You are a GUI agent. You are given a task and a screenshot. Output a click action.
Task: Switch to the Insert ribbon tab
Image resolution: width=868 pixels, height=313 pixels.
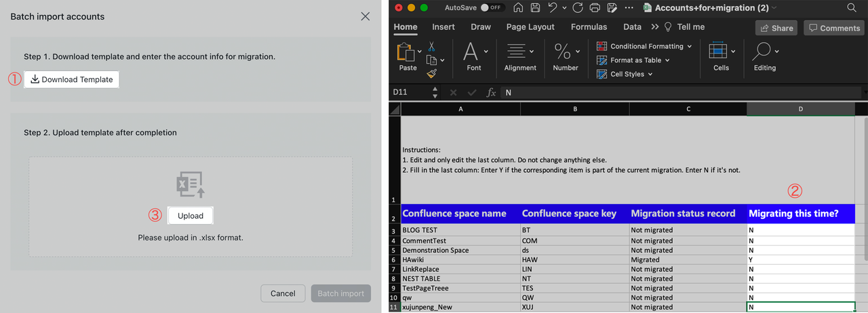pos(443,27)
